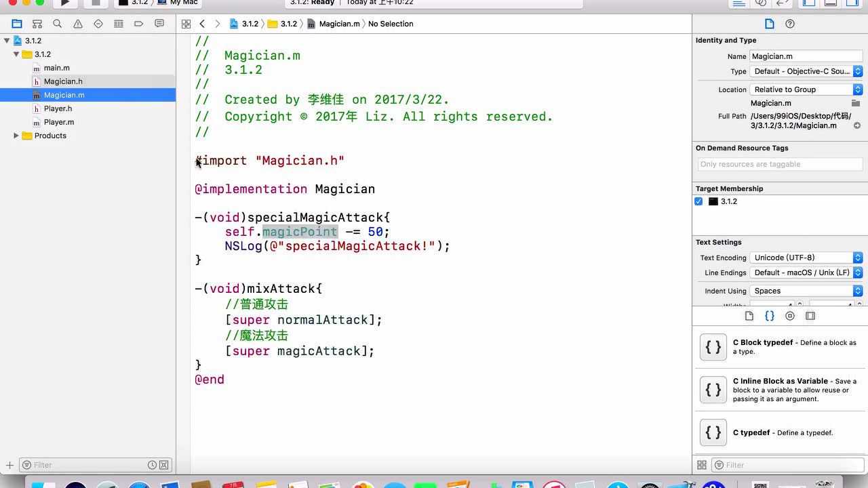
Task: Click the Magician.m breadcrumb
Action: [x=334, y=24]
